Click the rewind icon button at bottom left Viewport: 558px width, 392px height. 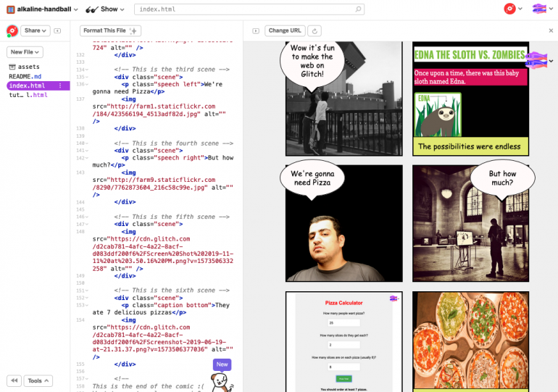pos(14,380)
